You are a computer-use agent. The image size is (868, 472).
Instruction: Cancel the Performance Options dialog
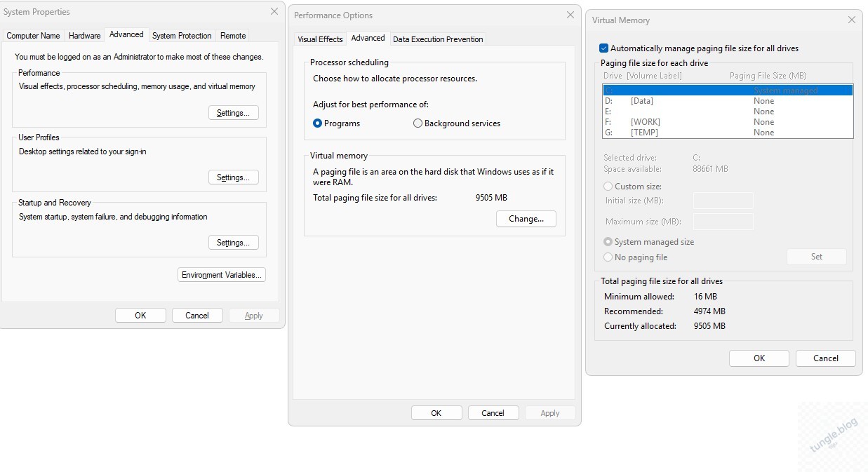pyautogui.click(x=493, y=413)
